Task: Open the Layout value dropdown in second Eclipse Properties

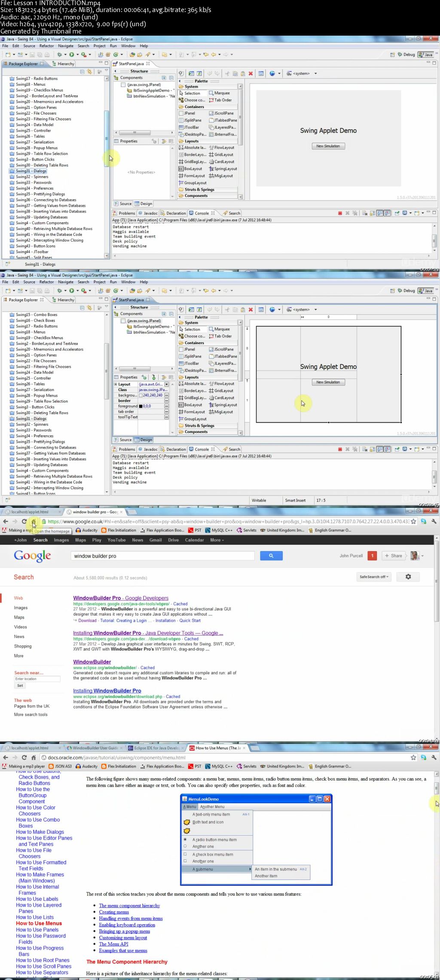Action: point(167,384)
